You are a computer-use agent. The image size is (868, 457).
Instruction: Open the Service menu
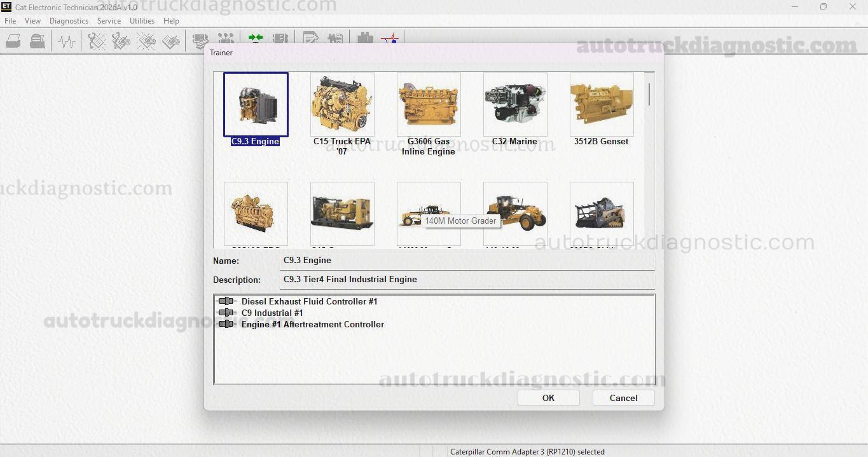109,21
